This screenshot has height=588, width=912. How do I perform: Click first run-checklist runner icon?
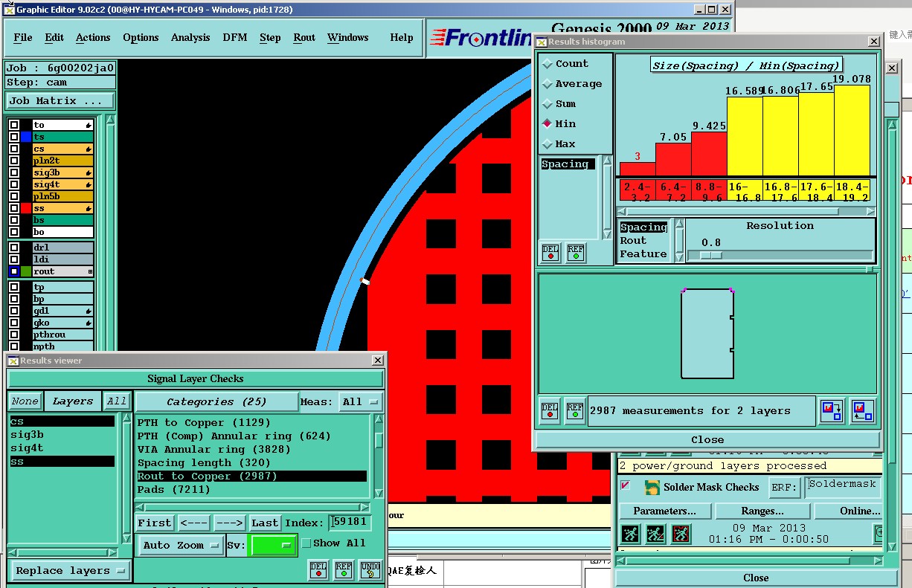click(630, 534)
